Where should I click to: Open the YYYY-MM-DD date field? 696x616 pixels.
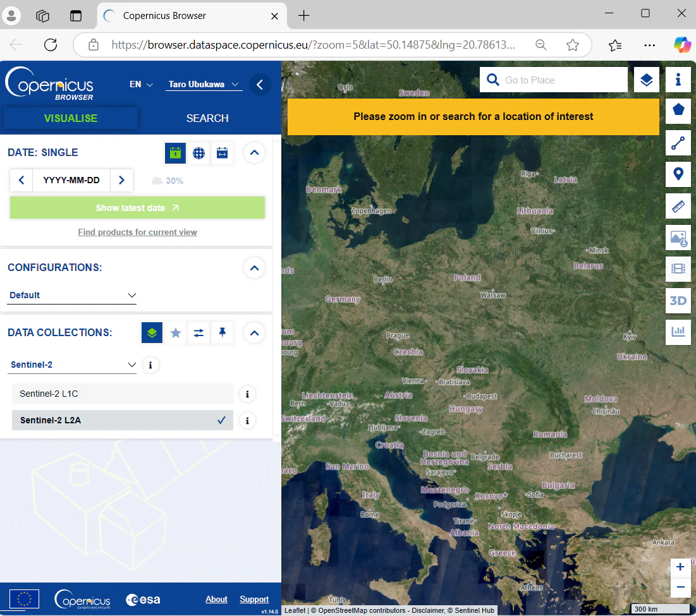point(71,180)
